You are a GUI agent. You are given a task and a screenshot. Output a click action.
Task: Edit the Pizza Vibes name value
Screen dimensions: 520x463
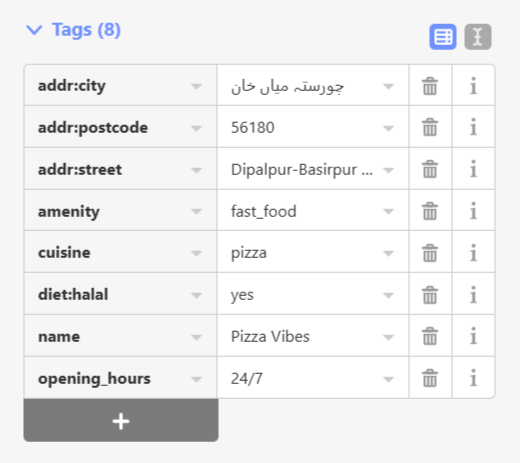[305, 336]
